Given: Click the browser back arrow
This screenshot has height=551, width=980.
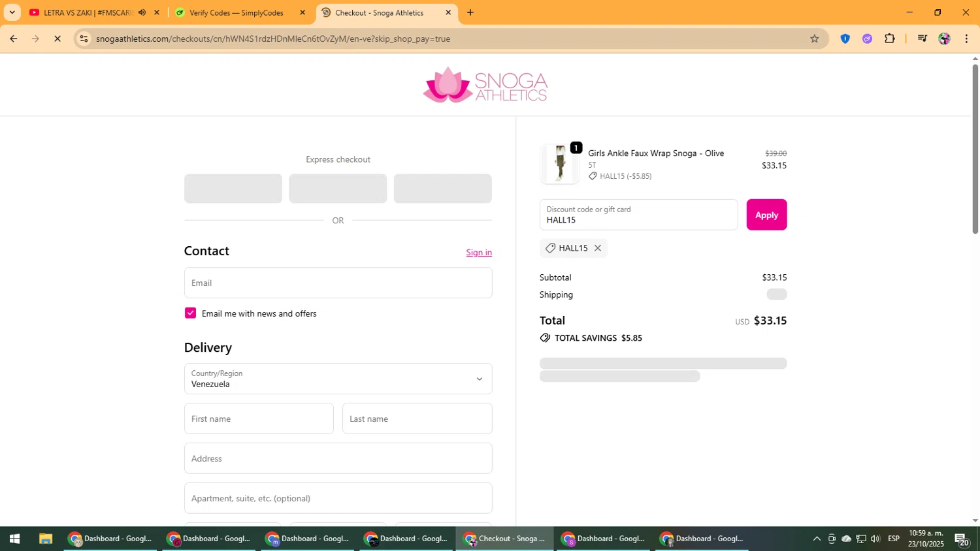Looking at the screenshot, I should tap(13, 39).
